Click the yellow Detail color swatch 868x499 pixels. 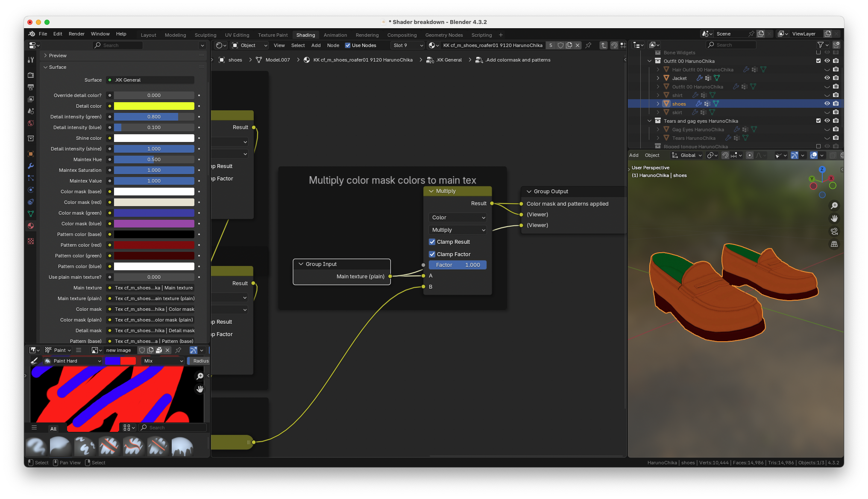click(154, 106)
